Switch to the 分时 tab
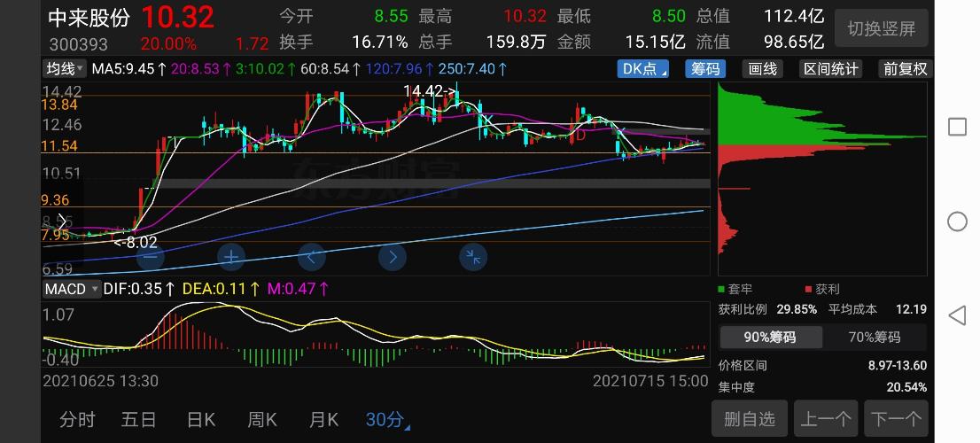Screen dimensions: 980x443 [x=77, y=420]
